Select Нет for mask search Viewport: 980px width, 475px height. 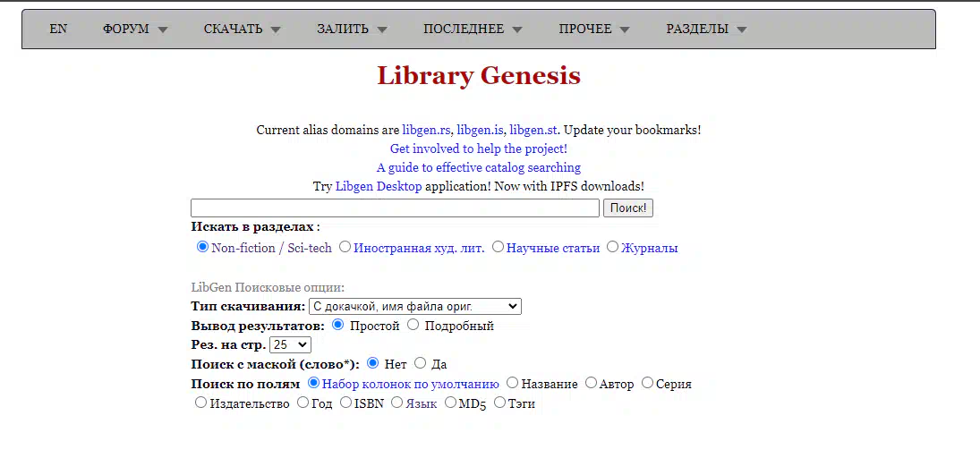(x=373, y=362)
